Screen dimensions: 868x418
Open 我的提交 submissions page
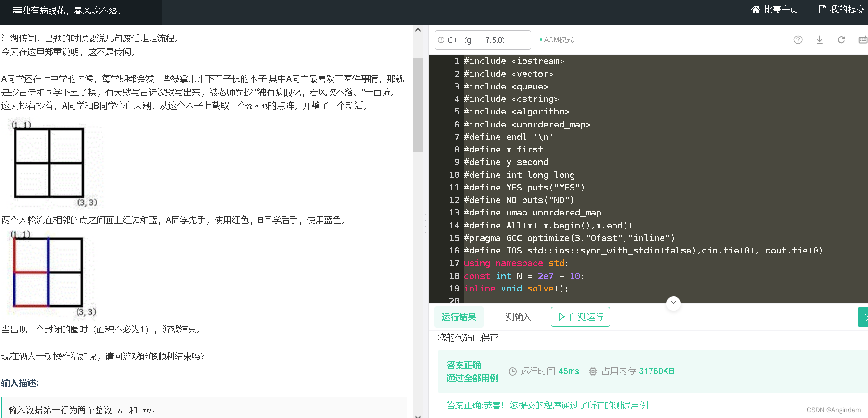point(842,10)
